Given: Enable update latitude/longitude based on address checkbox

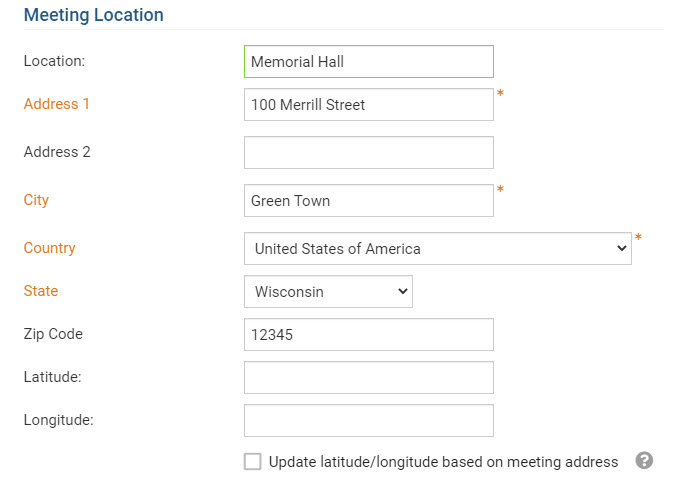Looking at the screenshot, I should pos(253,462).
